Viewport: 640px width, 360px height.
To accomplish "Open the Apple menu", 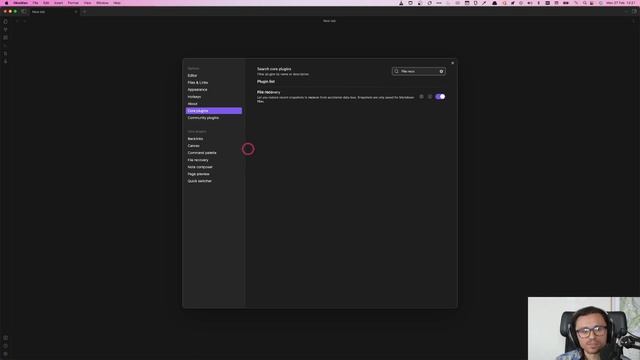I will pos(6,3).
